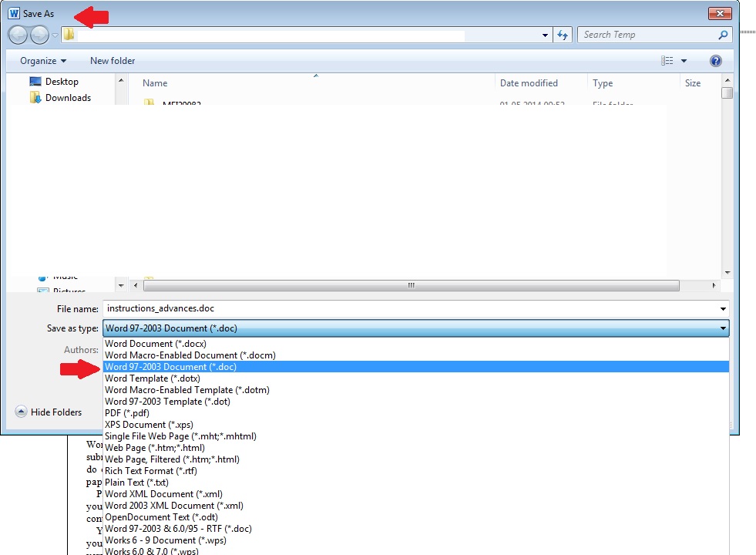
Task: Close the Save As dialog
Action: (720, 14)
